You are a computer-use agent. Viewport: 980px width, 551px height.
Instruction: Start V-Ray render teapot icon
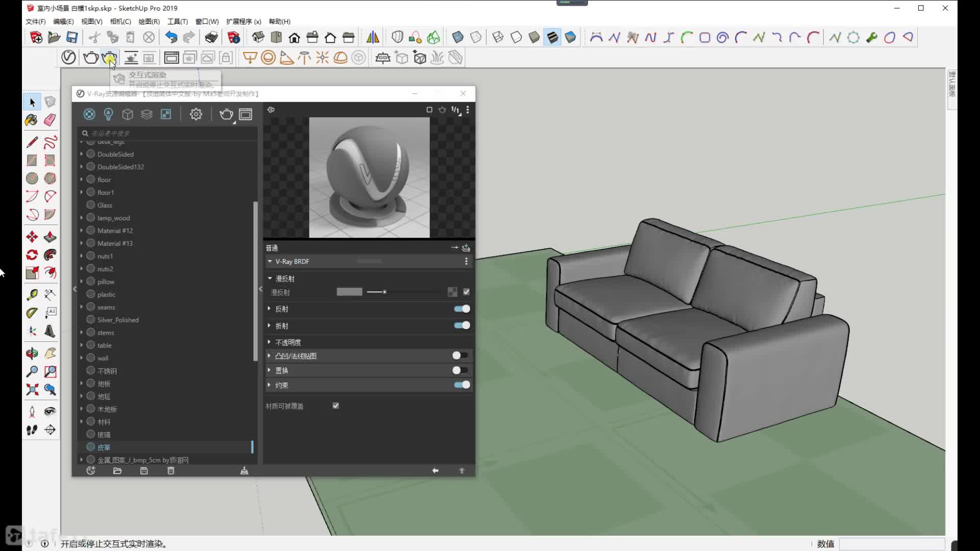tap(91, 57)
